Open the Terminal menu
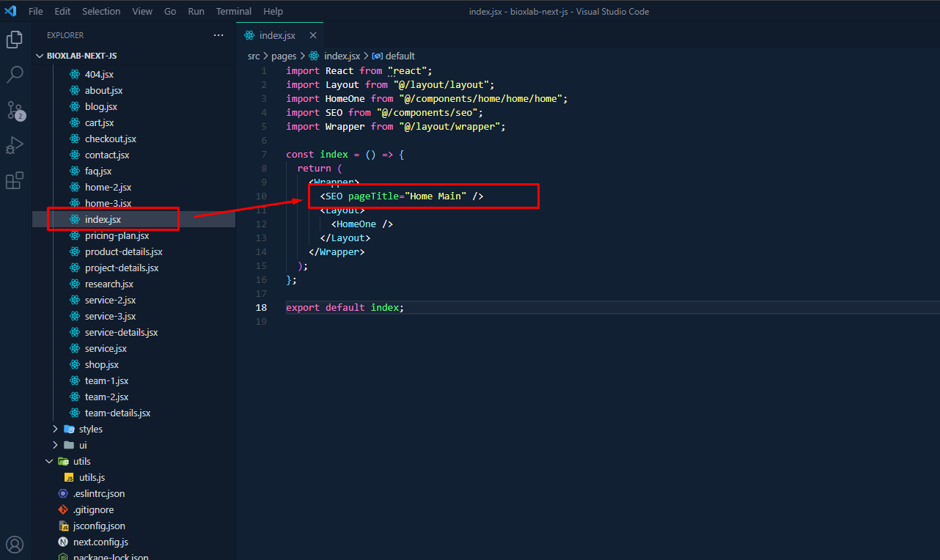Viewport: 940px width, 560px height. (x=233, y=11)
